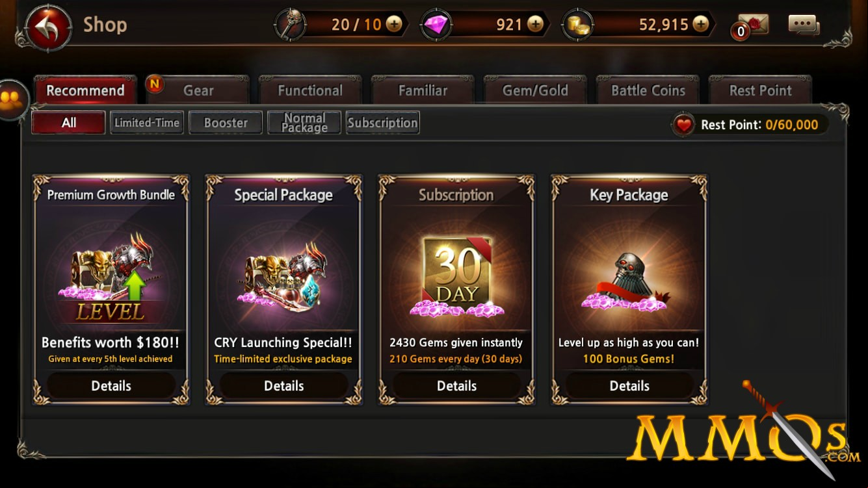The image size is (868, 488).
Task: Filter by Booster items
Action: pyautogui.click(x=226, y=122)
